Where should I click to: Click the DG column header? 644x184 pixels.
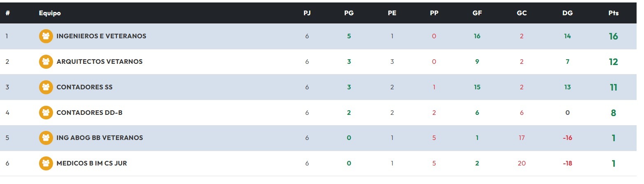pyautogui.click(x=568, y=13)
